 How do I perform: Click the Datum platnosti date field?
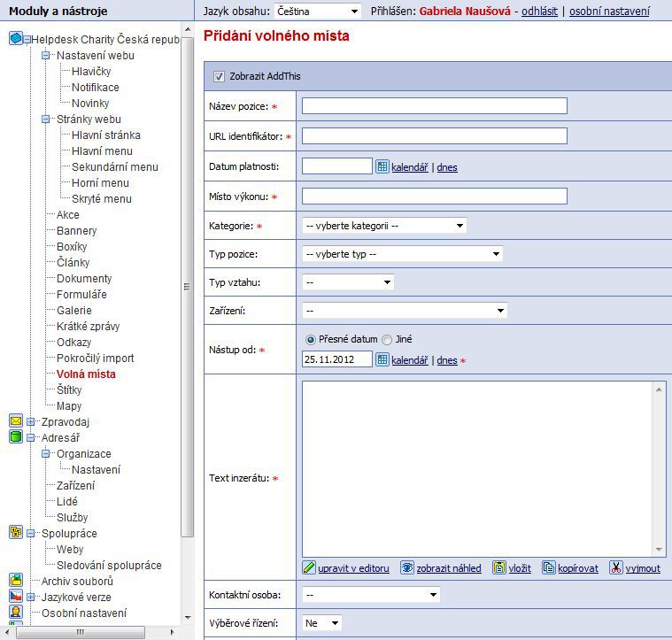coord(337,166)
